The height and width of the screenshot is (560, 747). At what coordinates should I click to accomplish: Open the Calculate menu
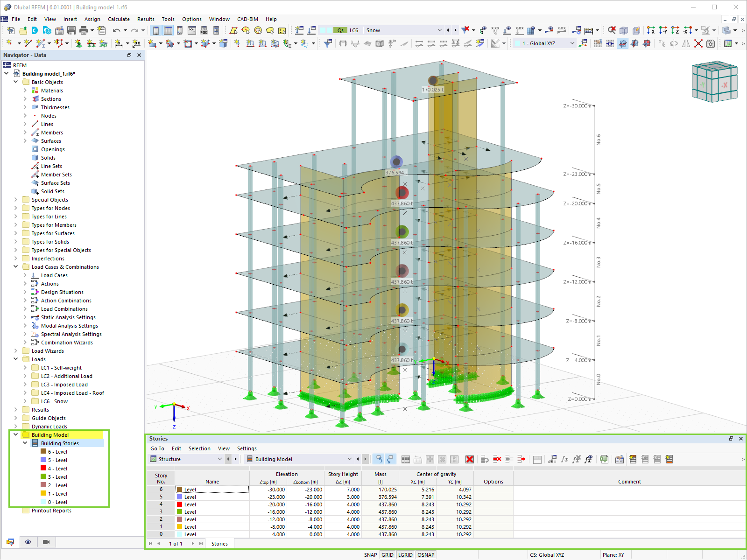tap(119, 19)
